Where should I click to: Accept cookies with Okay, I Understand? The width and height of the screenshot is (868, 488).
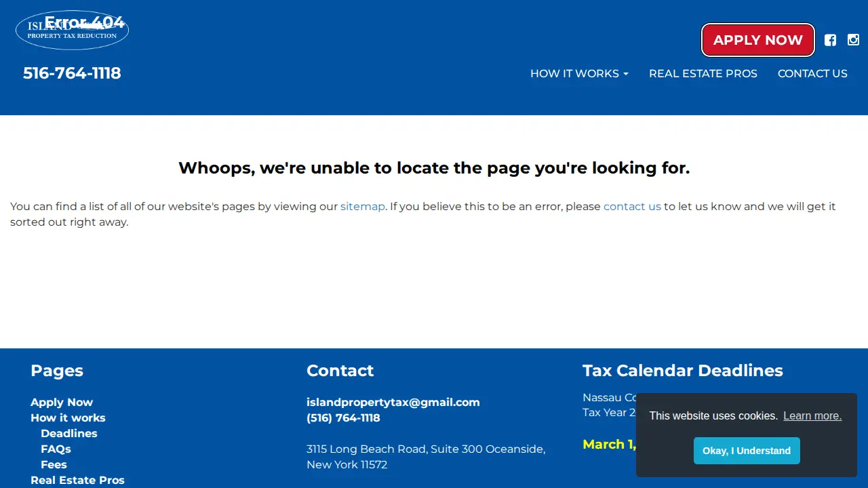747,451
